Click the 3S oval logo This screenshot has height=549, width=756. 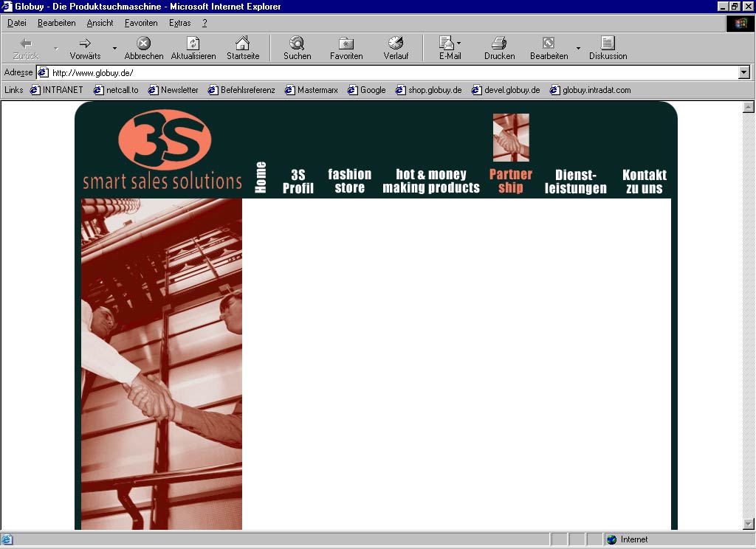click(x=165, y=139)
